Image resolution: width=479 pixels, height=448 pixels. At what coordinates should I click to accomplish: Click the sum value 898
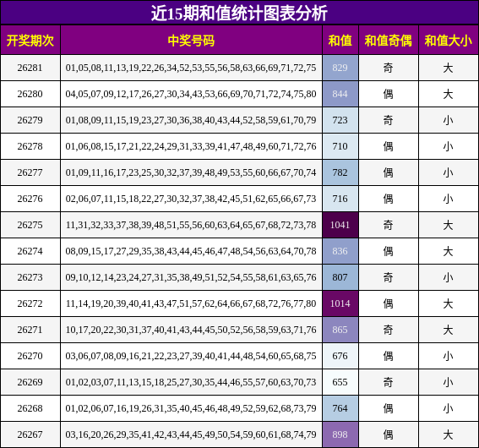click(340, 434)
